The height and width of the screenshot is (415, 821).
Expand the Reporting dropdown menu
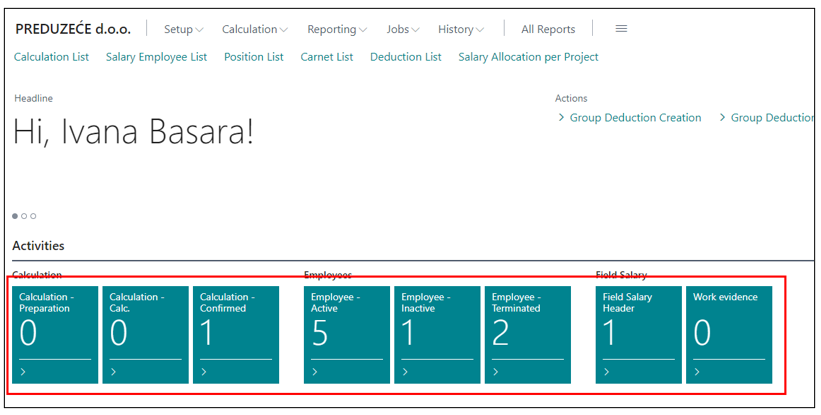click(336, 30)
